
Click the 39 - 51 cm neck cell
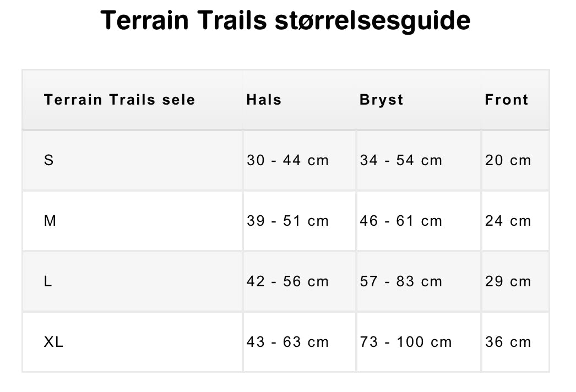287,221
